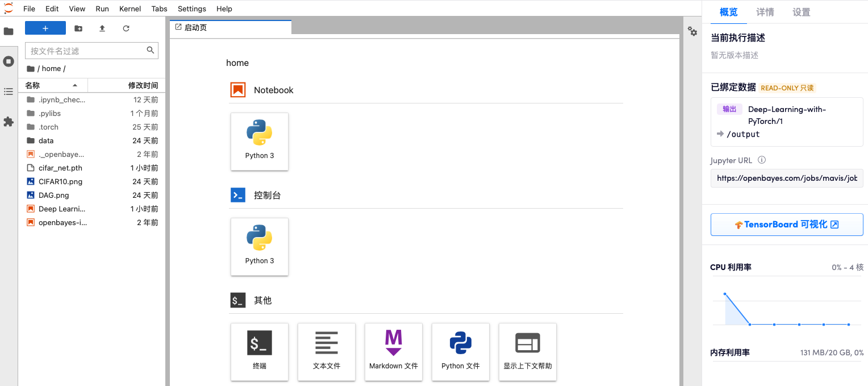Click the file name filter field
868x386 pixels.
tap(85, 51)
